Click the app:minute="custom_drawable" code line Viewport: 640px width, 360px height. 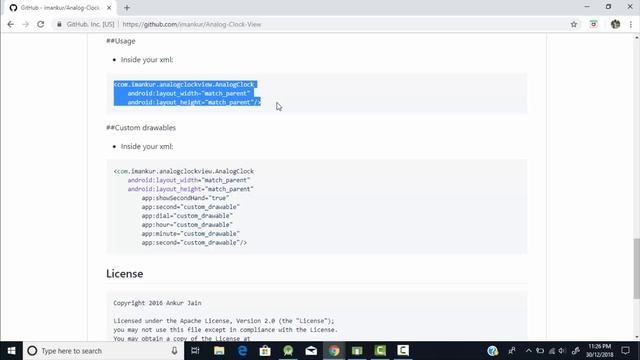click(191, 234)
